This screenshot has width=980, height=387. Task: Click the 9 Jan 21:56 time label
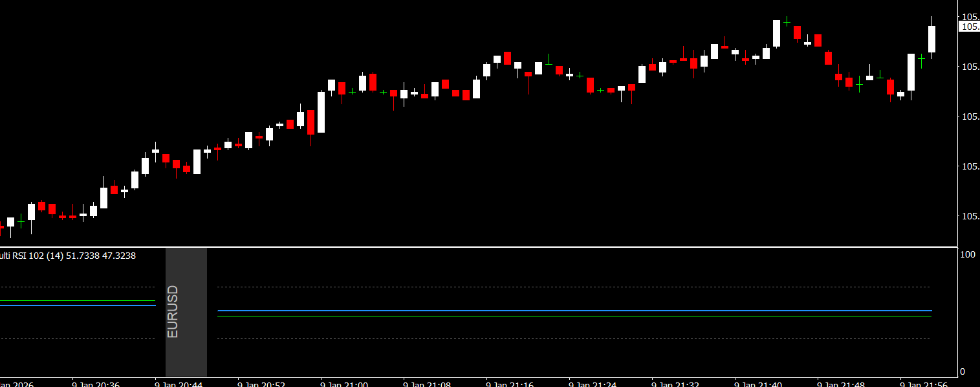tap(924, 383)
